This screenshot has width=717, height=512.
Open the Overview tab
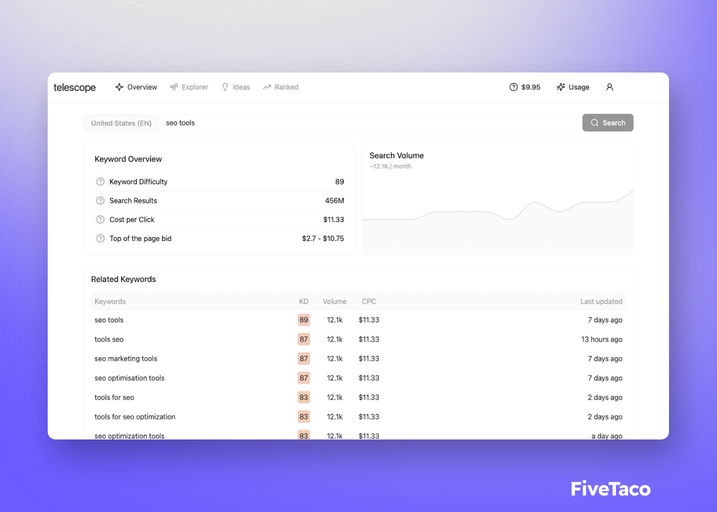click(x=136, y=87)
